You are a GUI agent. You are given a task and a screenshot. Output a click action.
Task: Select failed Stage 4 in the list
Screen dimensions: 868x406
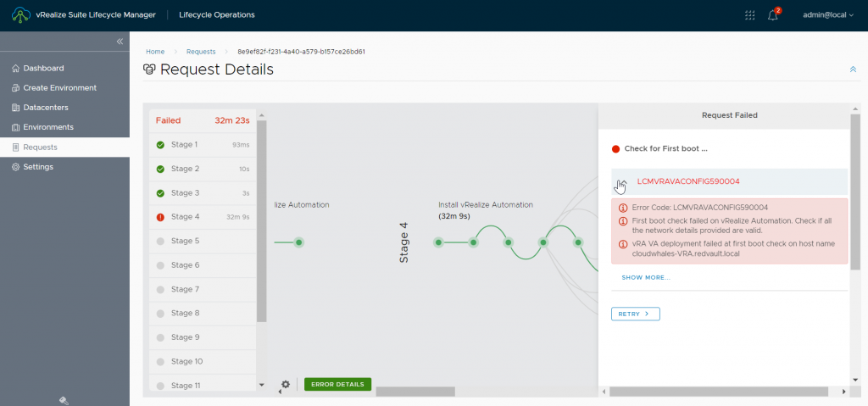203,217
